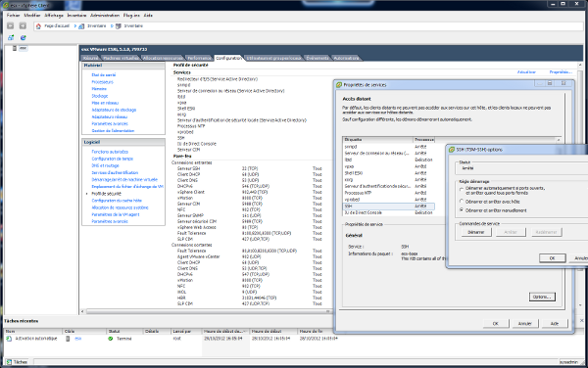
Task: Click the task icon beside Activation automatique
Action: pyautogui.click(x=9, y=339)
